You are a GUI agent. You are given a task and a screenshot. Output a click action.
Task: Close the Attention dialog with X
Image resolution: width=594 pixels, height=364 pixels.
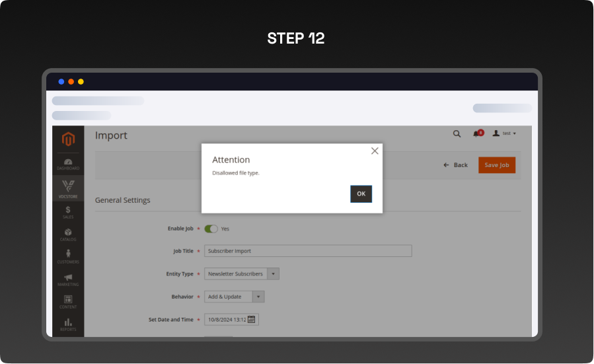coord(375,151)
